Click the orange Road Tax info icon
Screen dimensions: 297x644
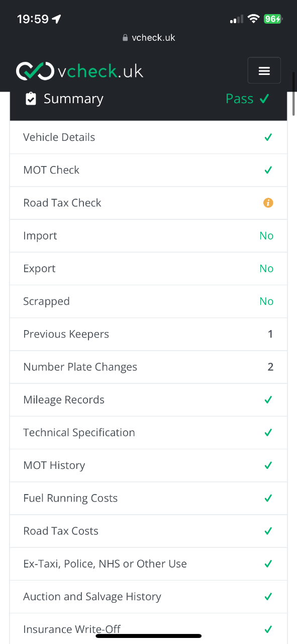pyautogui.click(x=268, y=203)
